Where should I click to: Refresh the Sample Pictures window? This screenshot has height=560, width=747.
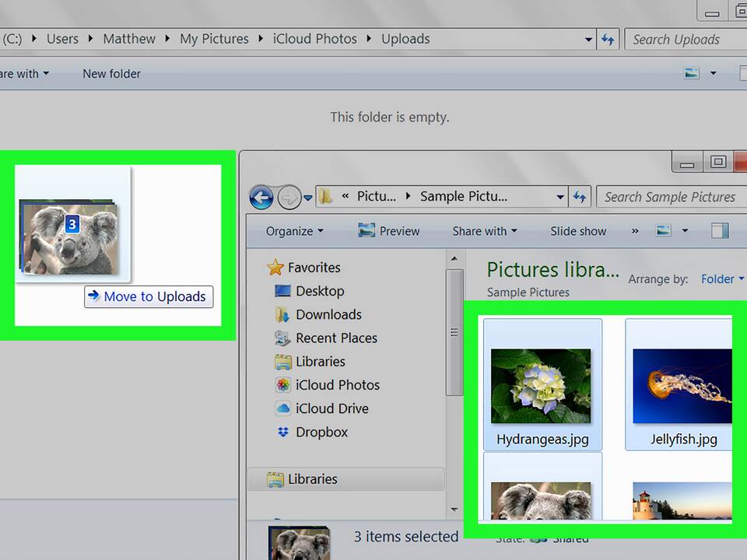pyautogui.click(x=579, y=197)
